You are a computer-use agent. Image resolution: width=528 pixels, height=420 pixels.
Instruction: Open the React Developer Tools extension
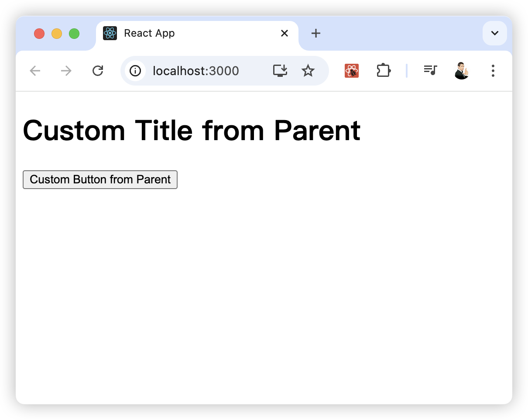[352, 71]
